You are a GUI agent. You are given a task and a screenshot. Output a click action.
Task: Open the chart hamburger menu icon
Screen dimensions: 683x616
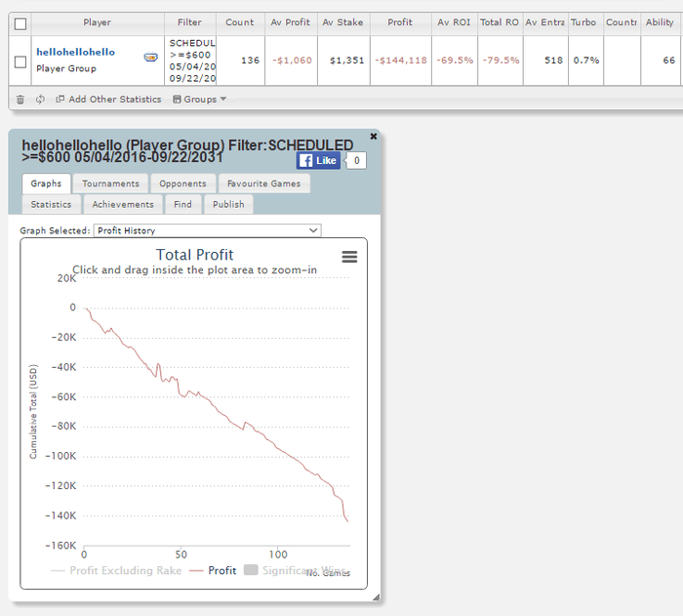349,257
